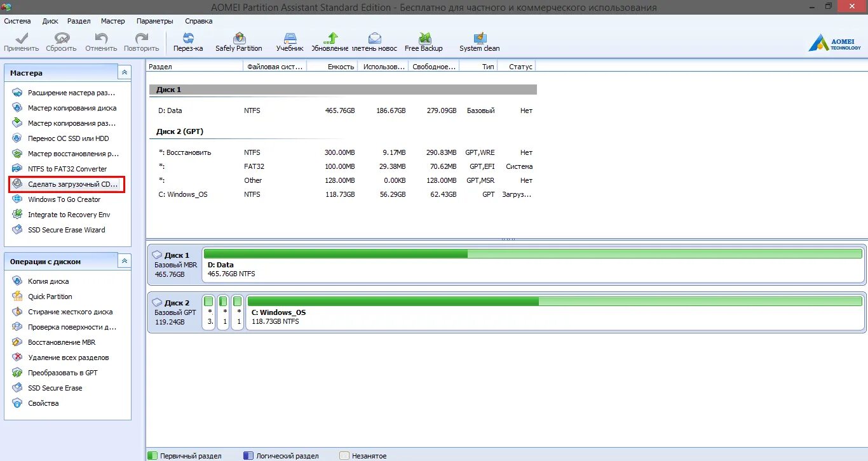Collapse the Мастера panel
868x461 pixels.
125,73
